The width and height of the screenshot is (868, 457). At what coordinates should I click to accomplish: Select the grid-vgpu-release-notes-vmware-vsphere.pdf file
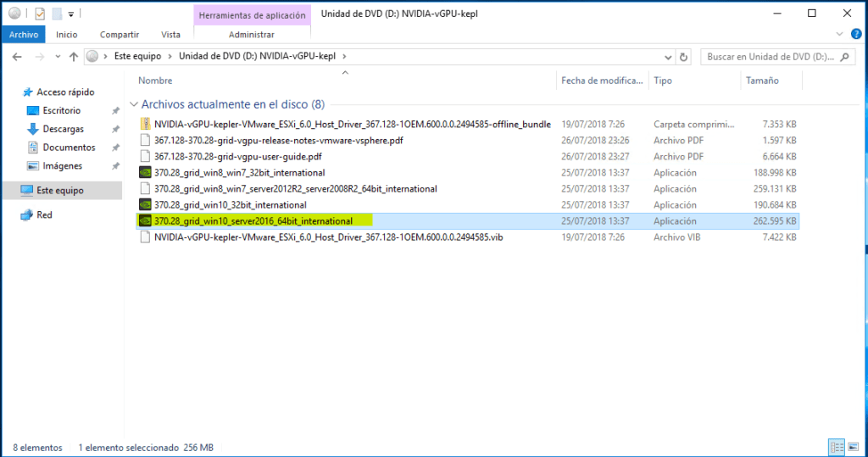tap(278, 140)
